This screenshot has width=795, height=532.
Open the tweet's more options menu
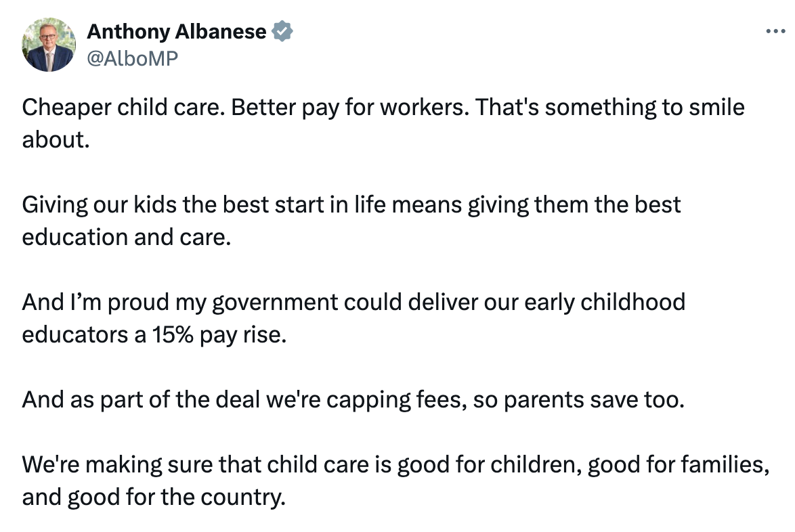(775, 31)
